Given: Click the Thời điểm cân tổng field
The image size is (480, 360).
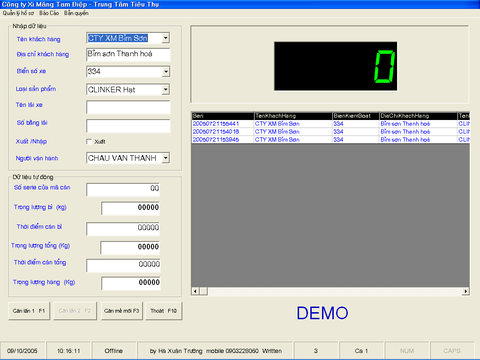Looking at the screenshot, I should tap(123, 265).
